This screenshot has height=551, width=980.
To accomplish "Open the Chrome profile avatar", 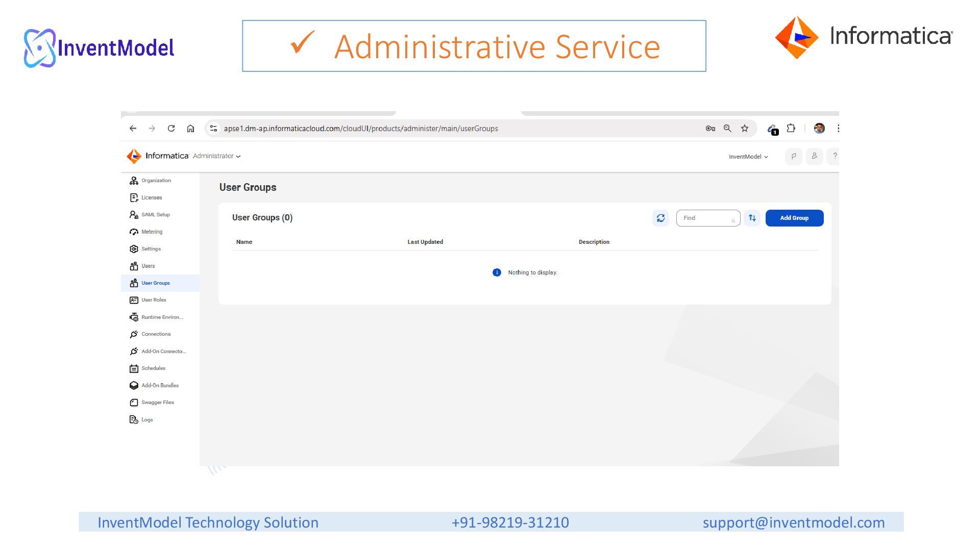I will (819, 129).
